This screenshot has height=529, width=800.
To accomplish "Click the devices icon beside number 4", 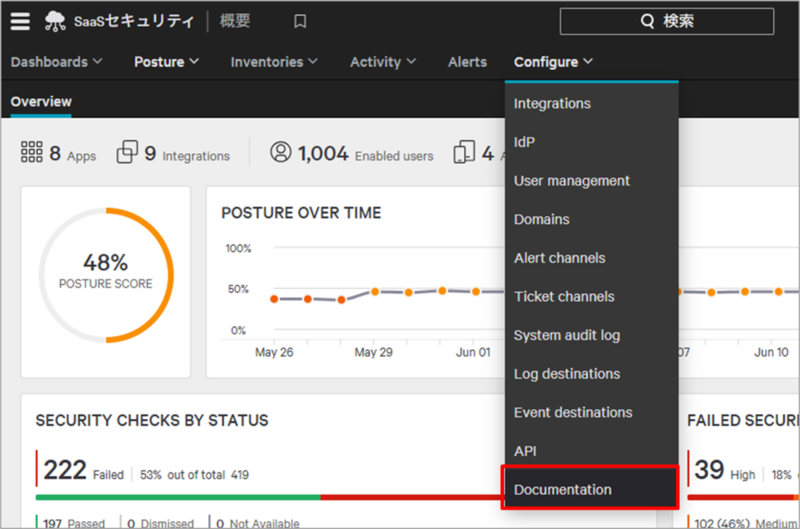I will (464, 152).
